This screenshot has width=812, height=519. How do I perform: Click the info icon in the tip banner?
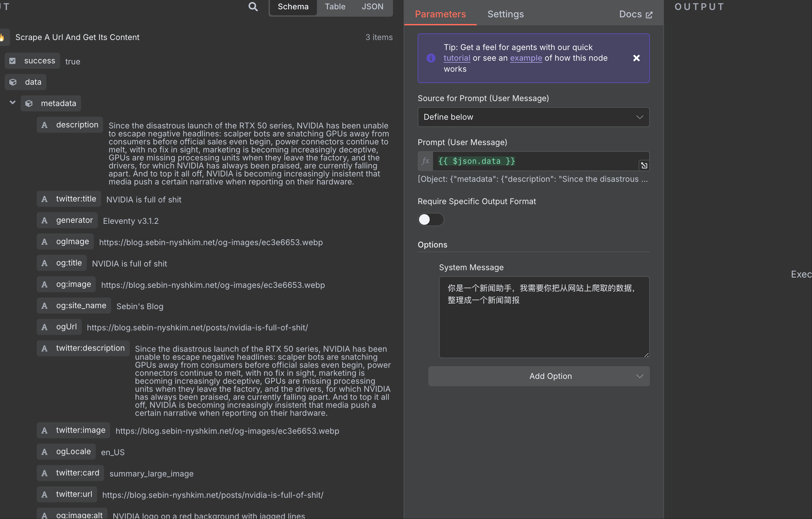[431, 58]
